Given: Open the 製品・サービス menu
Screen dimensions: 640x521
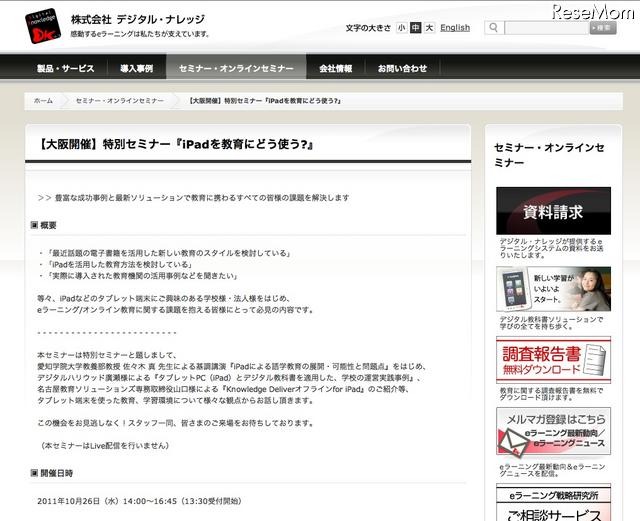Looking at the screenshot, I should [x=66, y=68].
